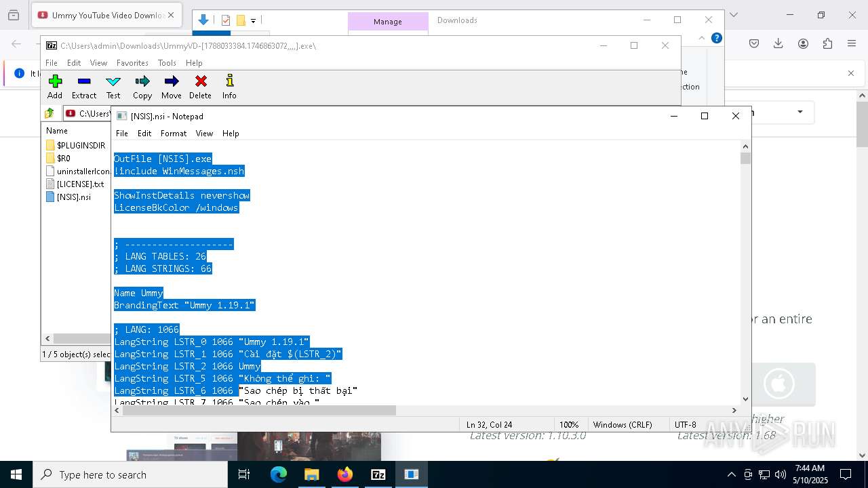Select $PLUGINSDIR folder in 7-Zip list
The image size is (868, 488).
[x=76, y=145]
